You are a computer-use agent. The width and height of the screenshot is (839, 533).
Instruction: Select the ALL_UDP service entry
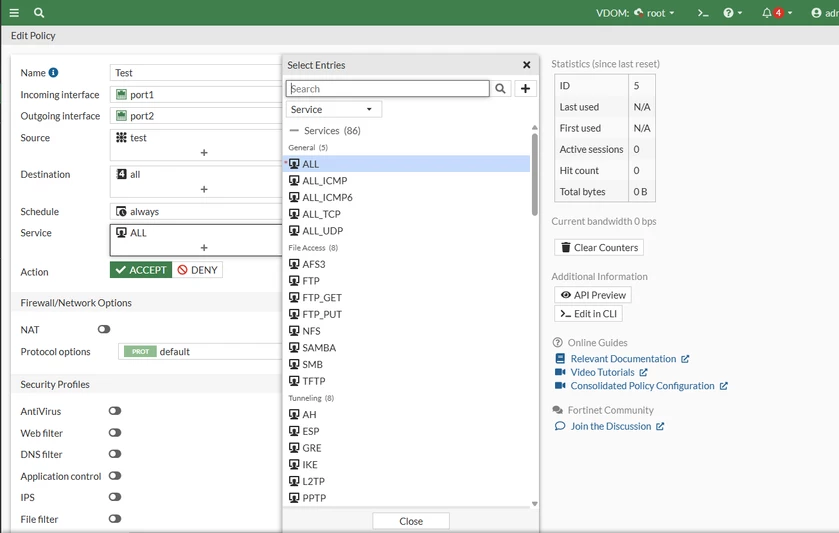coord(407,231)
